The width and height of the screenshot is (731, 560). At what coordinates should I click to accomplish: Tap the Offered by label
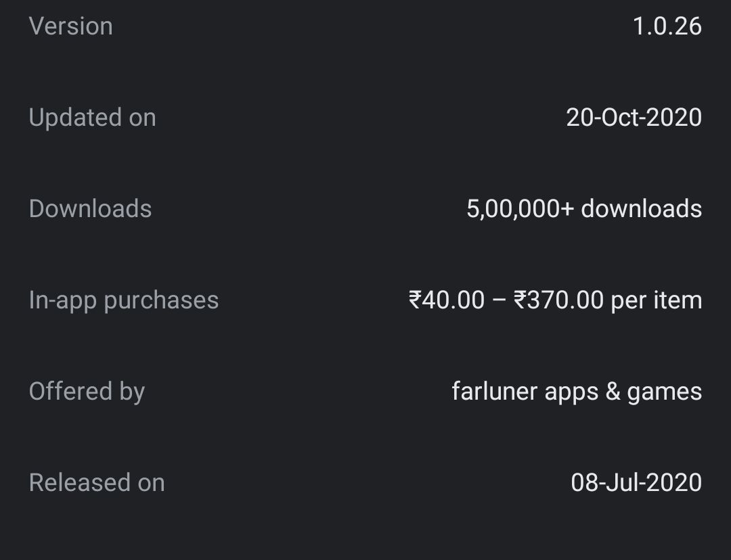(x=87, y=392)
